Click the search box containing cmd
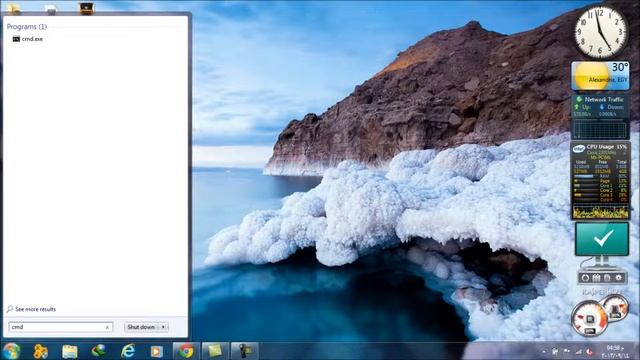Image resolution: width=640 pixels, height=360 pixels. pos(60,327)
